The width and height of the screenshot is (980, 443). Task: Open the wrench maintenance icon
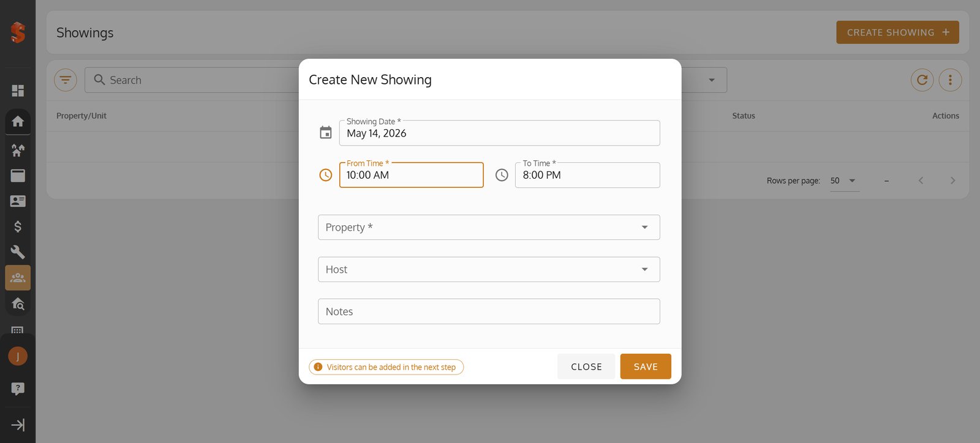coord(18,252)
